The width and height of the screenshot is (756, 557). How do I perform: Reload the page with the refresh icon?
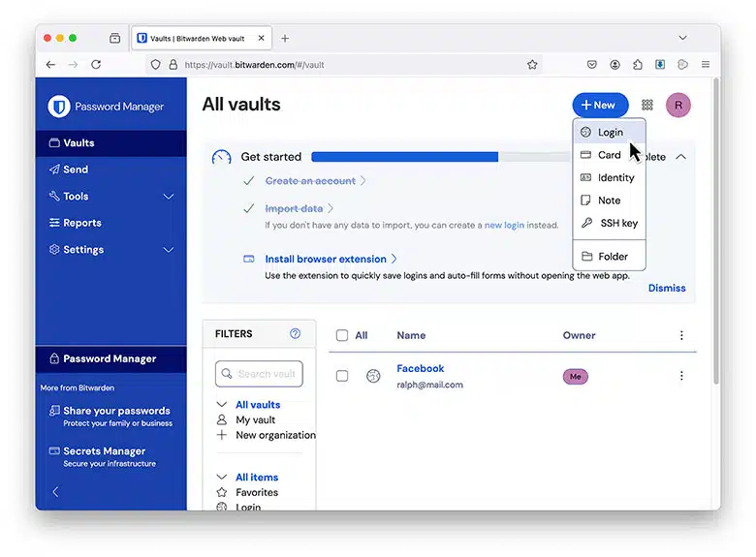pos(96,65)
